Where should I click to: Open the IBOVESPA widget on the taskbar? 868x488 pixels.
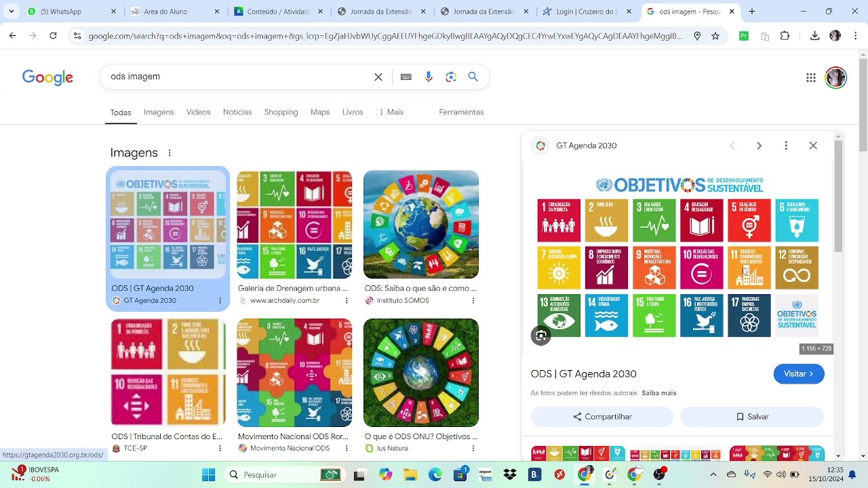tap(37, 474)
